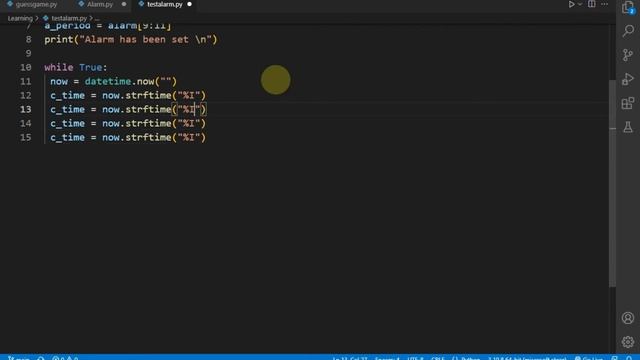This screenshot has width=640, height=360.
Task: Click the editor vertical scrollbar thumb
Action: click(612, 184)
